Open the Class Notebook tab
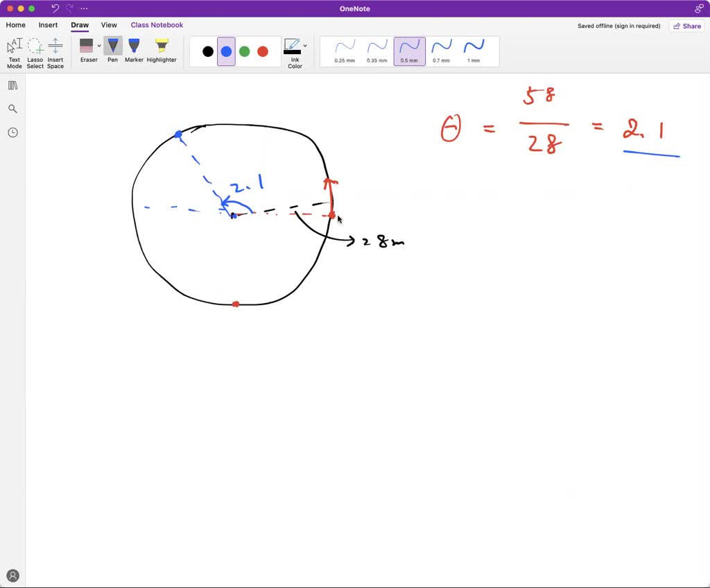710x588 pixels. click(157, 25)
